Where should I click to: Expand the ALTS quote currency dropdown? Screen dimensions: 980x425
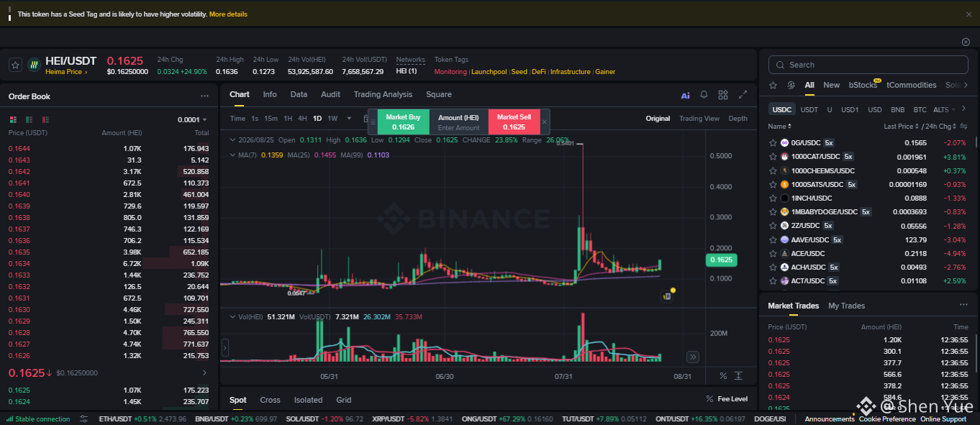(944, 110)
